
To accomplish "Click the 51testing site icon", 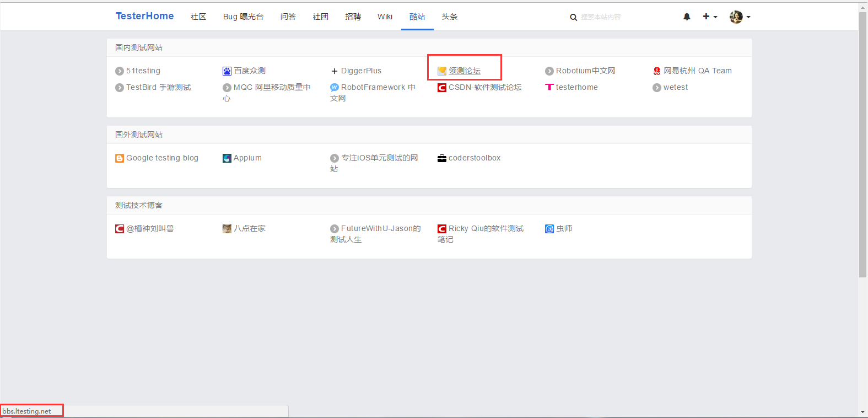I will (120, 71).
